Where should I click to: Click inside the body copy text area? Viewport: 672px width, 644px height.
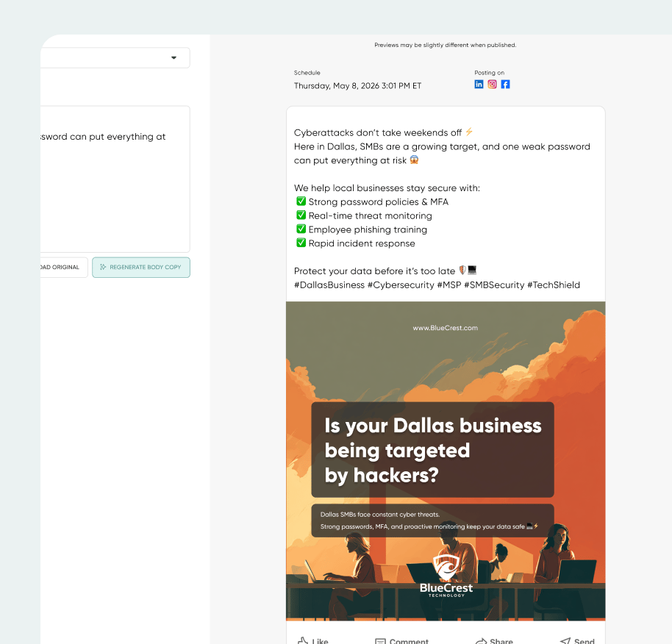point(110,191)
